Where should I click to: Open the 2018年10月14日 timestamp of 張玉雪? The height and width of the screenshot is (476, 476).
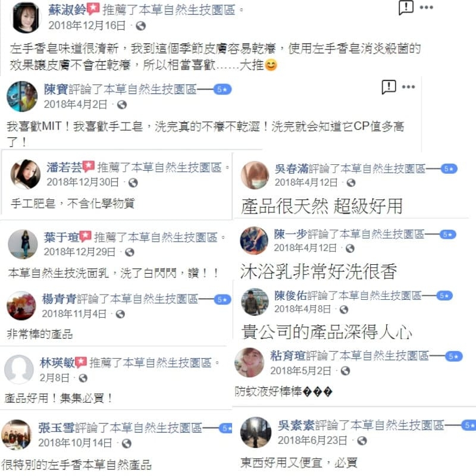click(x=75, y=443)
